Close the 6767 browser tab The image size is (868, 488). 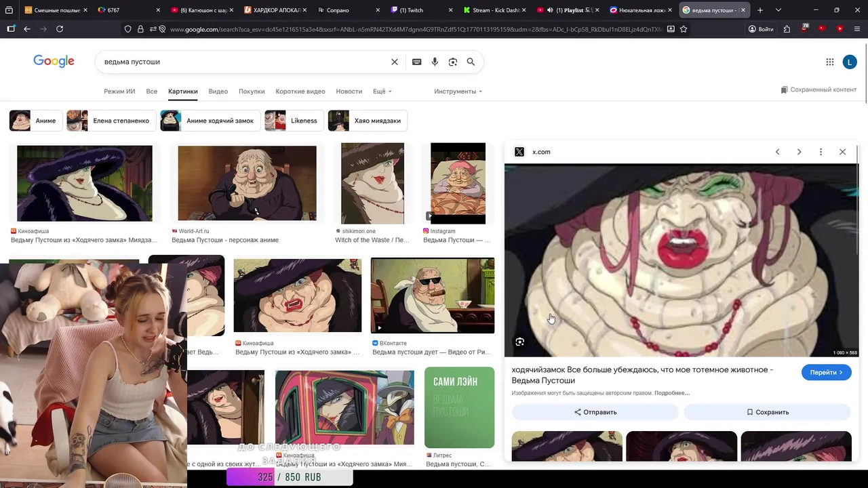(158, 10)
